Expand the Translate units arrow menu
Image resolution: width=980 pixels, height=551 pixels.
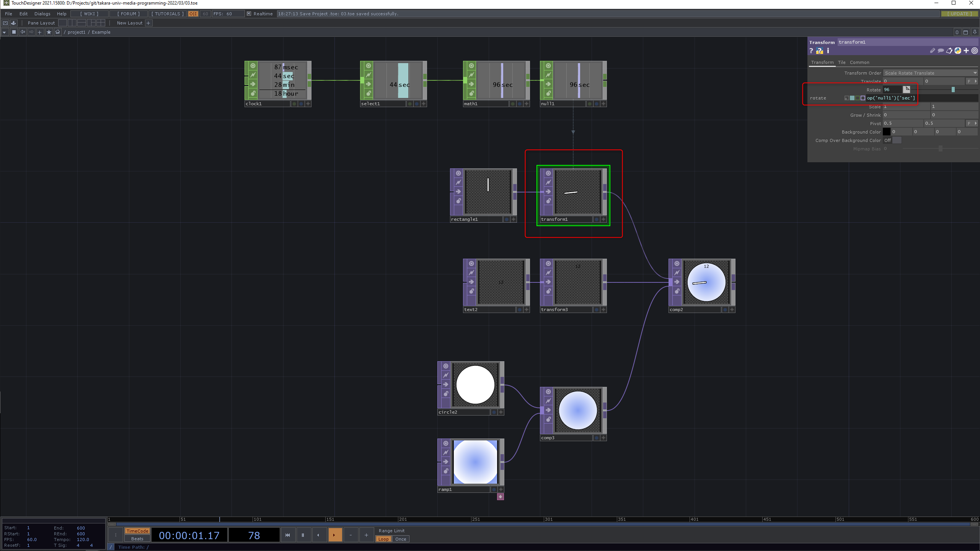976,81
